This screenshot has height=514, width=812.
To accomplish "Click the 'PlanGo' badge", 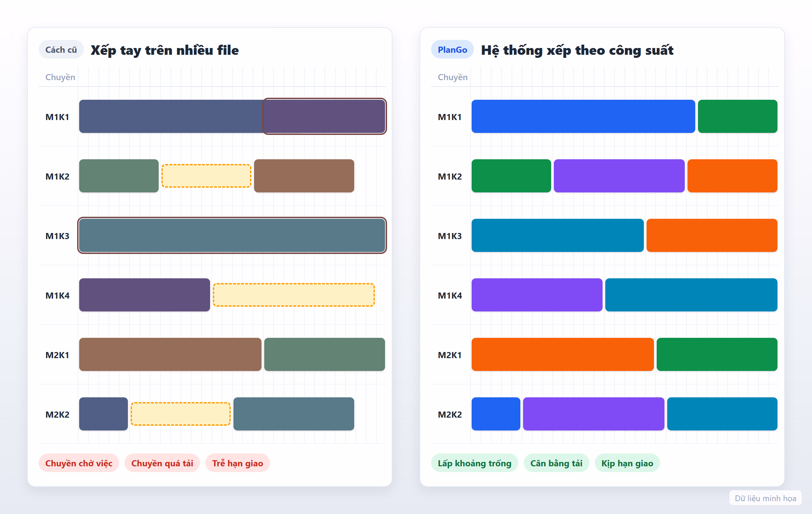I will tap(452, 50).
